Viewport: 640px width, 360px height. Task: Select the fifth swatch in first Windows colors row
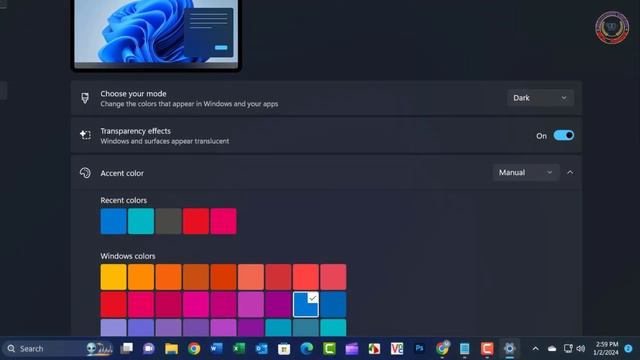[223, 277]
